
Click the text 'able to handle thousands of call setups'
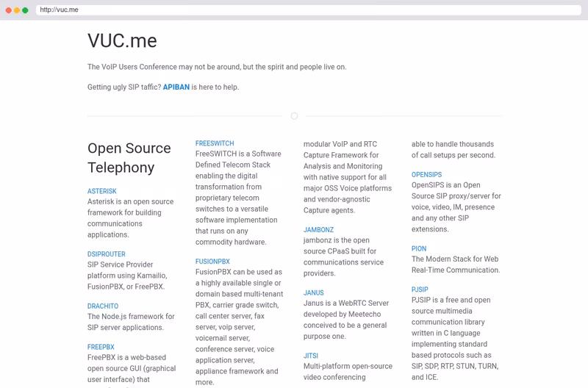click(453, 150)
